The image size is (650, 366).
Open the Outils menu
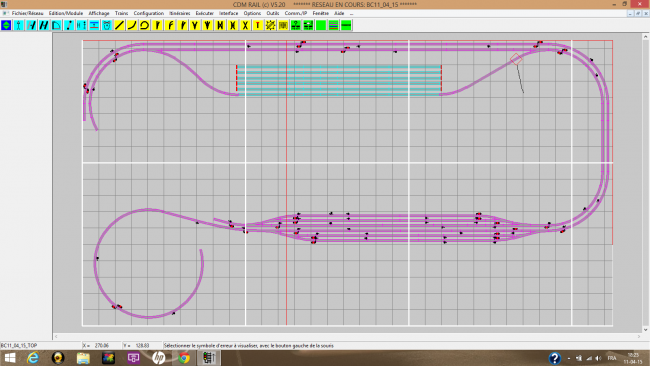coord(272,13)
